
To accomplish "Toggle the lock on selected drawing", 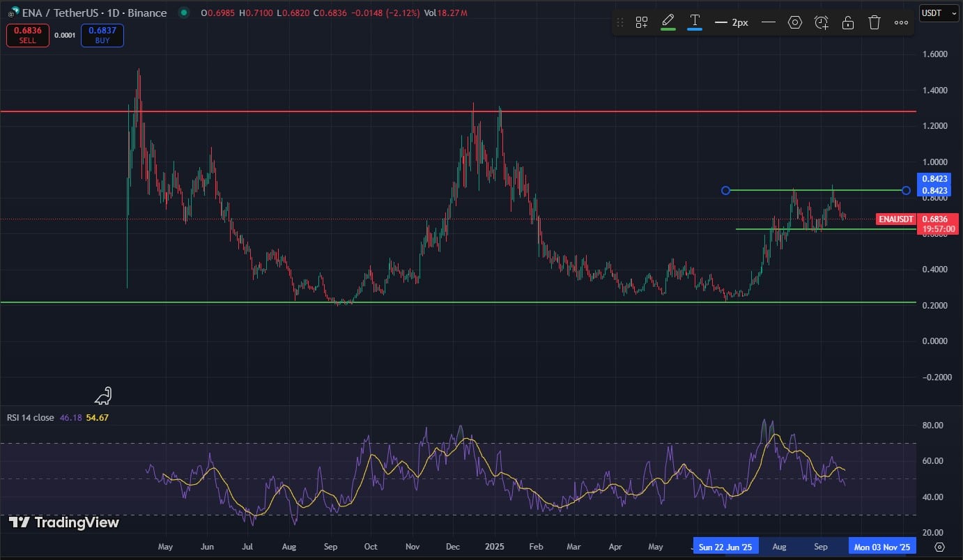I will (x=848, y=22).
